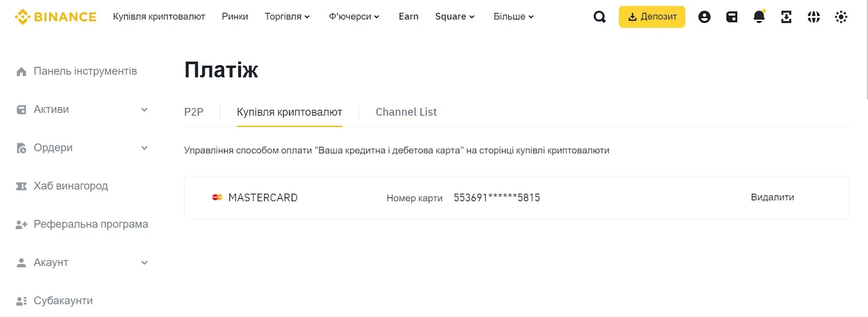Click the download app icon
This screenshot has height=317, width=868.
pyautogui.click(x=786, y=17)
